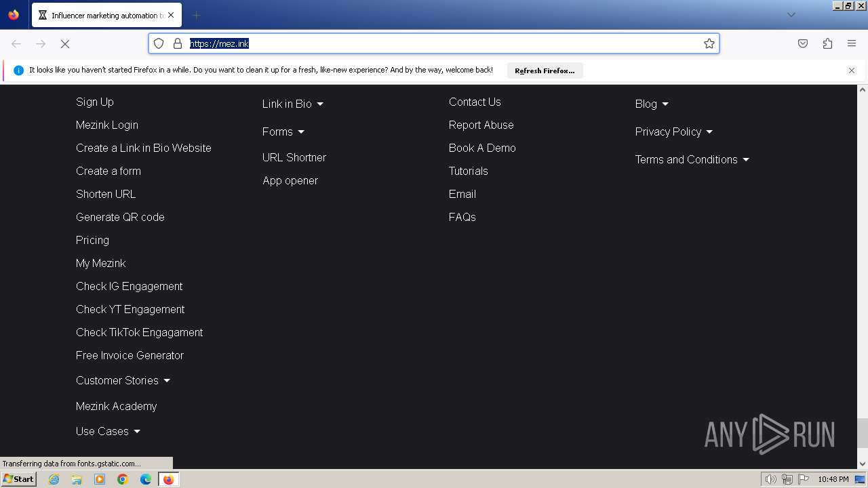Open the Check TikTok Engagament link
This screenshot has height=488, width=868.
(139, 332)
